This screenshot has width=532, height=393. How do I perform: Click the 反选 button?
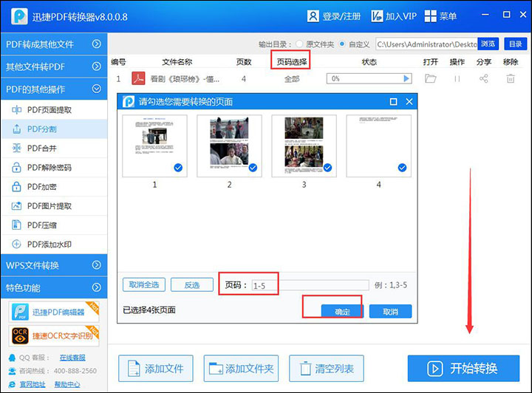tap(192, 285)
